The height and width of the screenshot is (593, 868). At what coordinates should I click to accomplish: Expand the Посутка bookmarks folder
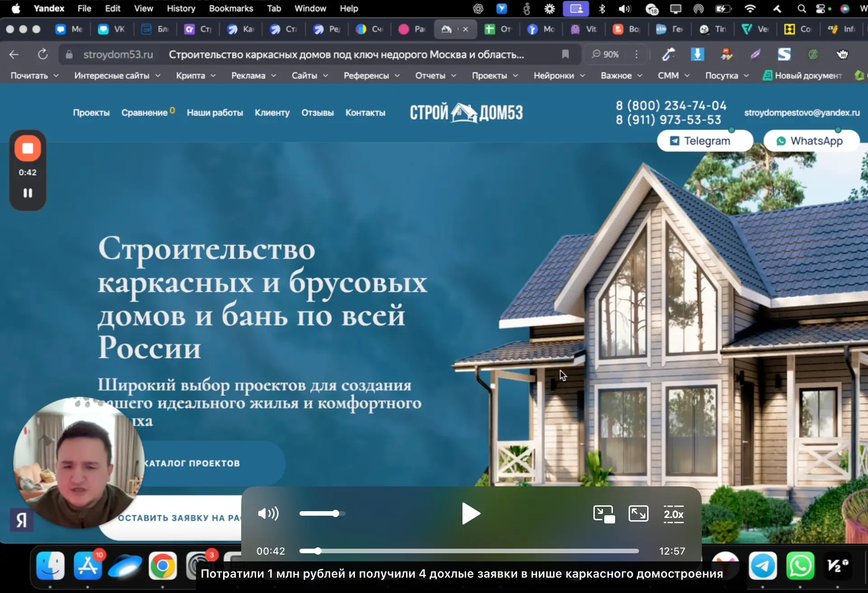[x=727, y=75]
